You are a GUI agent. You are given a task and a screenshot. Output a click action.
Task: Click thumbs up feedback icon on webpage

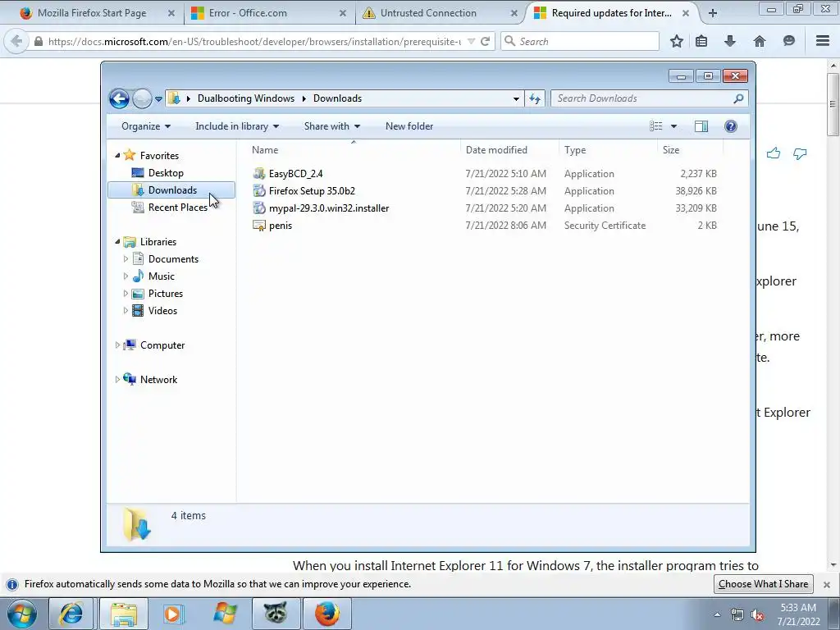pos(773,153)
